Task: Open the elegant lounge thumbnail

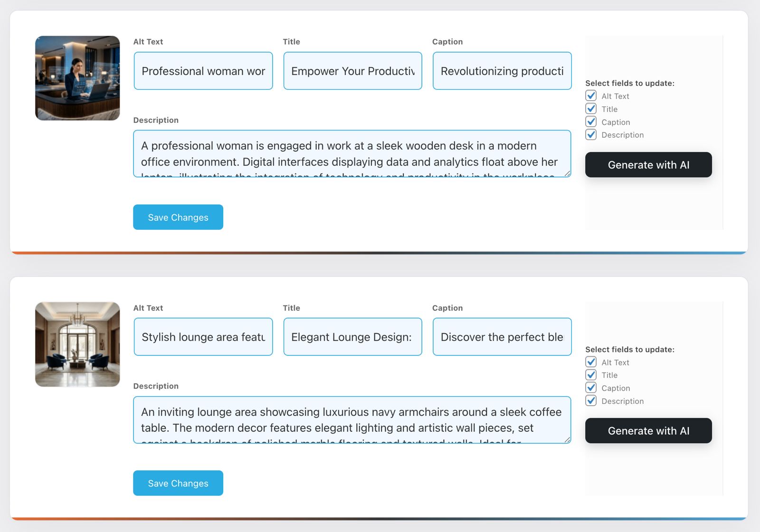Action: 77,344
